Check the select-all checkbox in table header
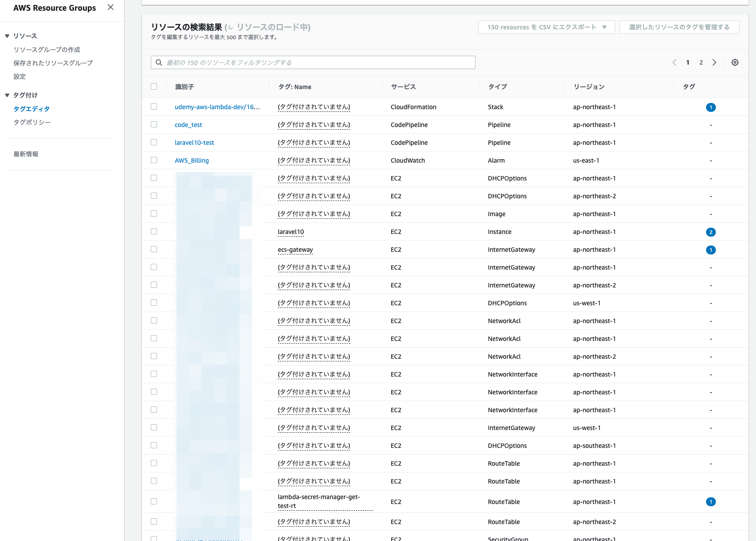756x541 pixels. (154, 86)
